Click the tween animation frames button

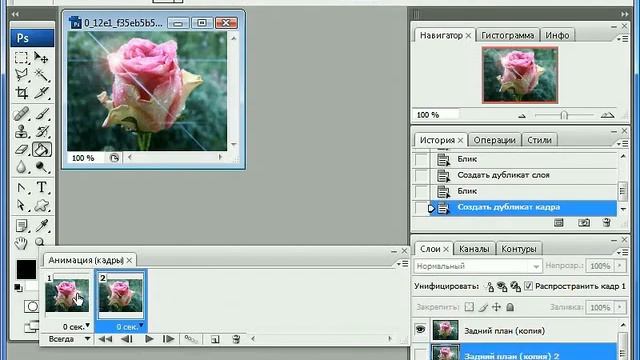(191, 339)
